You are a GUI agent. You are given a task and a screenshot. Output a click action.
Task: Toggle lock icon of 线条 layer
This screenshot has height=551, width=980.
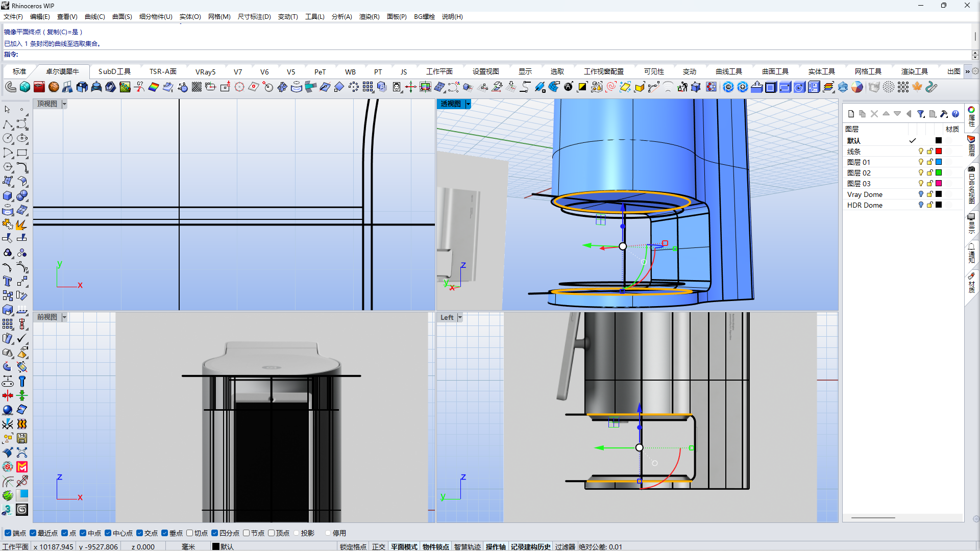930,151
